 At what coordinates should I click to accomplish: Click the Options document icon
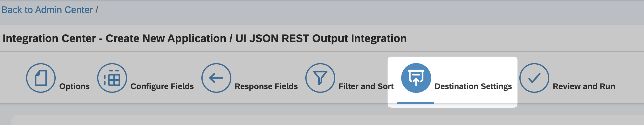(x=41, y=78)
